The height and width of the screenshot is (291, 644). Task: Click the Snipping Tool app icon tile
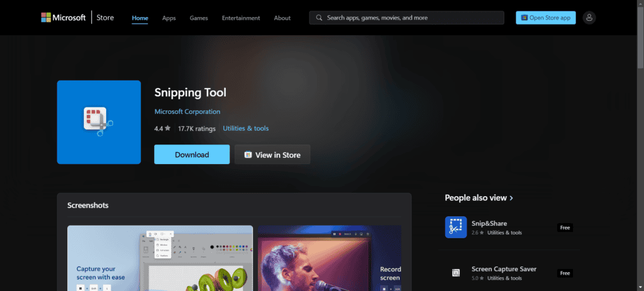point(99,123)
